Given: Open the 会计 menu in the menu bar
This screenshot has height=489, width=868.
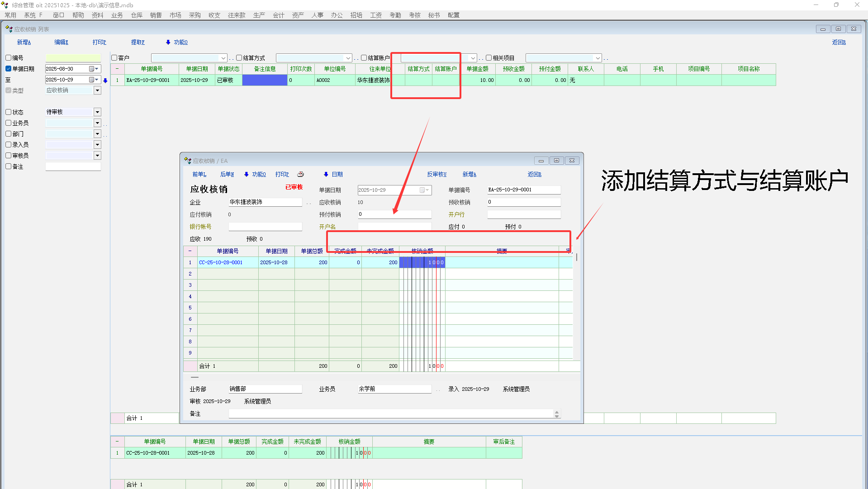Looking at the screenshot, I should pos(278,15).
